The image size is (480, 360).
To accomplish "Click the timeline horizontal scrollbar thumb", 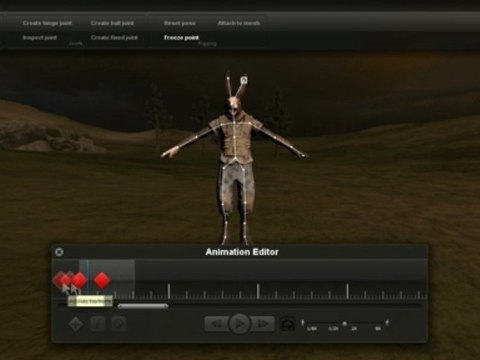I will click(x=143, y=306).
